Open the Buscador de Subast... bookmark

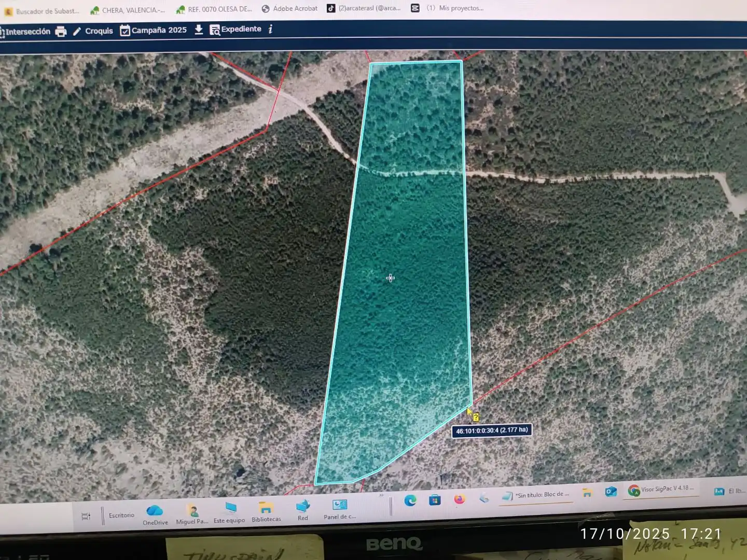pos(42,11)
